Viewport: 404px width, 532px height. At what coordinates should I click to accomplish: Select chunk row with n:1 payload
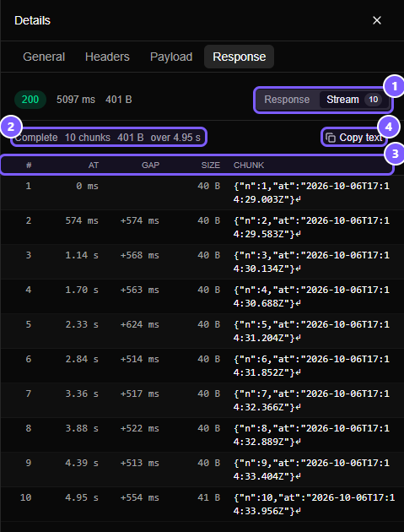[202, 193]
